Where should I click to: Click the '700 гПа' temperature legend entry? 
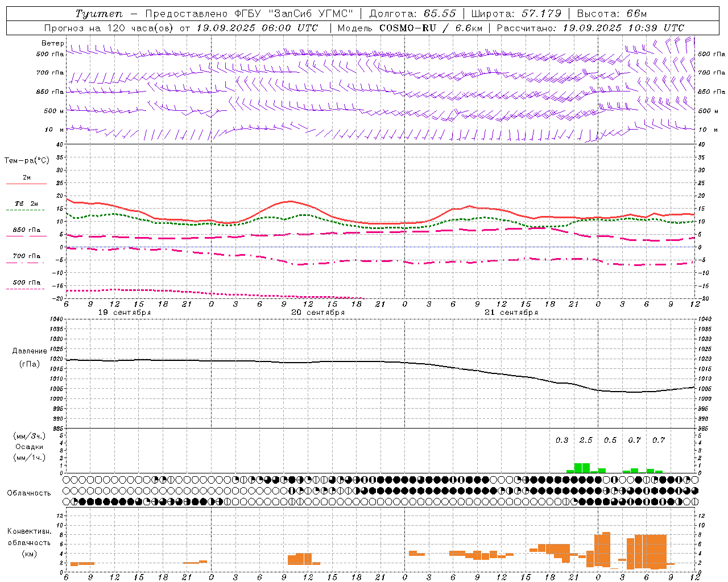coord(27,256)
